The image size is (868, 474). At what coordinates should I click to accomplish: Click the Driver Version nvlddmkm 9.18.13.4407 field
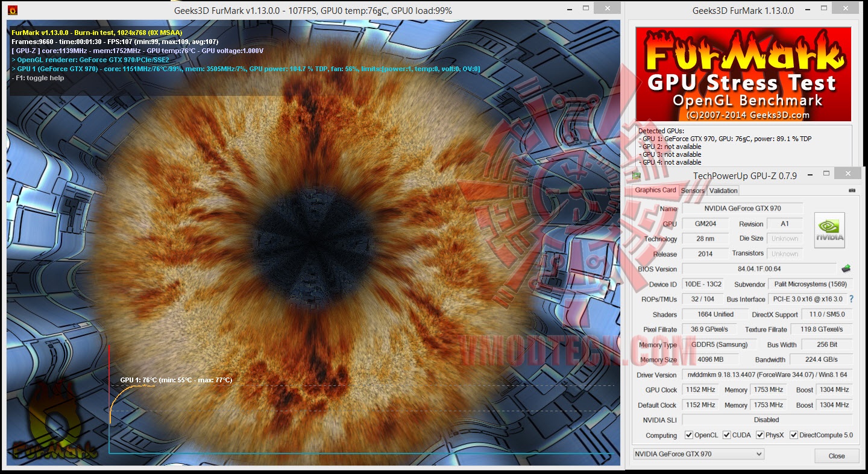[767, 374]
